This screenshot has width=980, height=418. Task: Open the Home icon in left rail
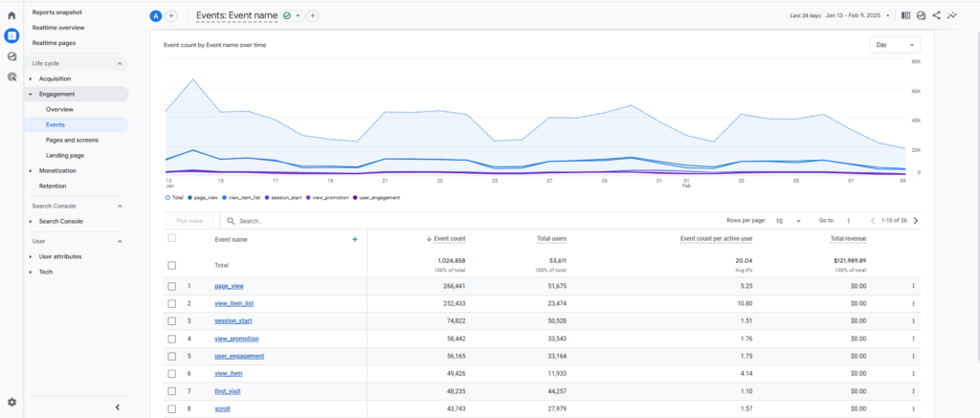click(x=11, y=15)
